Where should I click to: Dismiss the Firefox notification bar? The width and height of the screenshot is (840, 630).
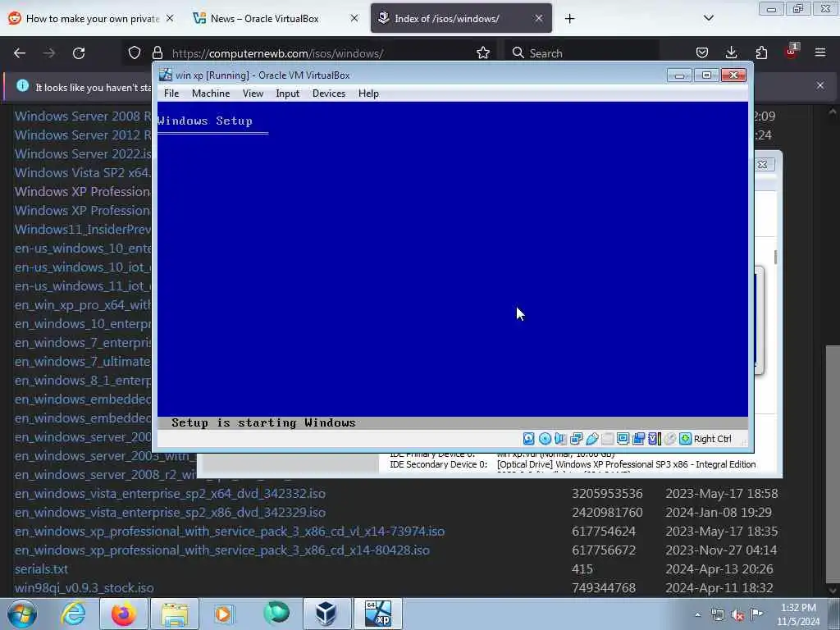coord(820,85)
